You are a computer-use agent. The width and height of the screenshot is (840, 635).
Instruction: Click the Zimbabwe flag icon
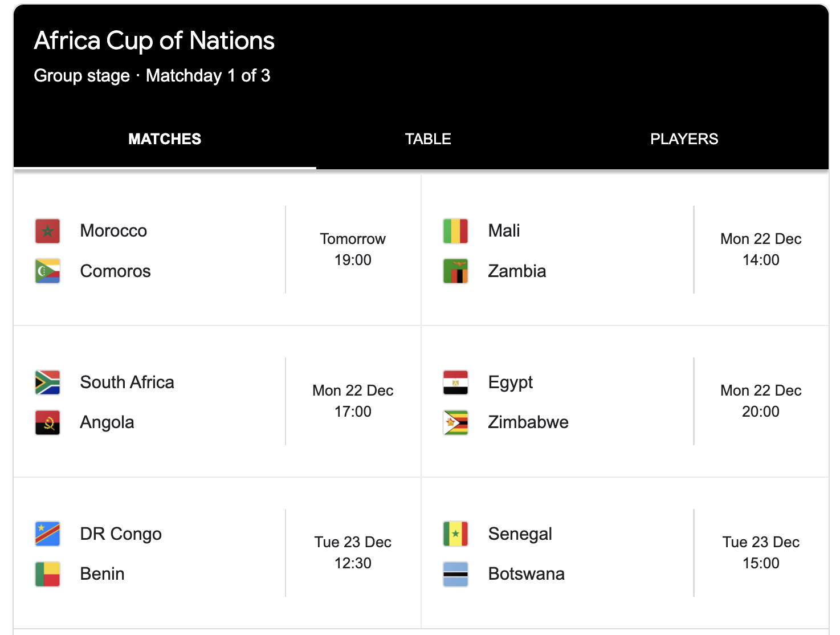click(x=455, y=422)
